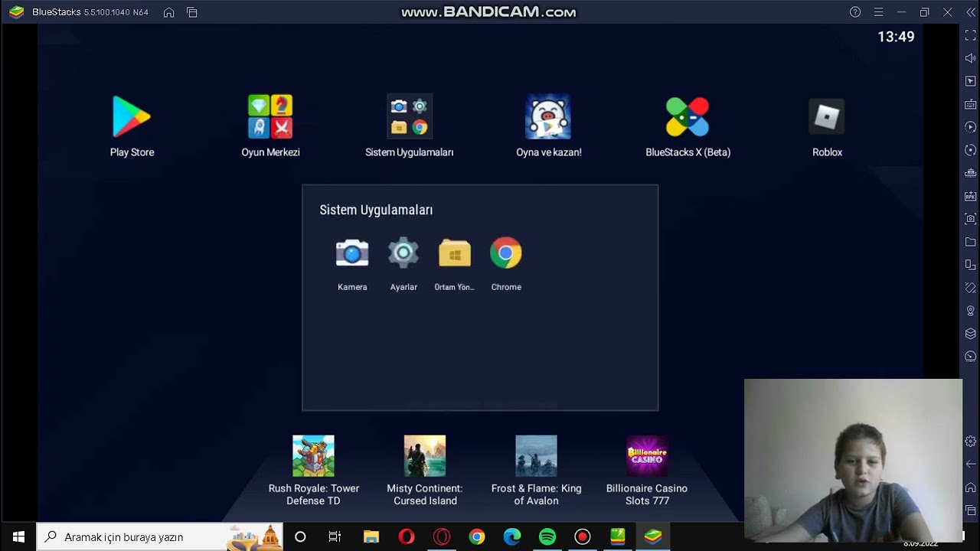
Task: Open the Sistem Uygulamaları folder icon
Action: [x=410, y=116]
